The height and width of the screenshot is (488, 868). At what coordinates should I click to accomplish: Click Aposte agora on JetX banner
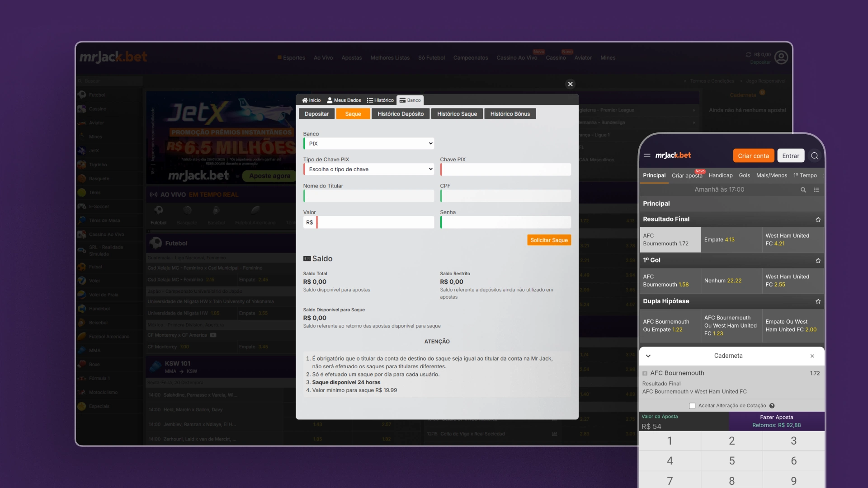[269, 176]
